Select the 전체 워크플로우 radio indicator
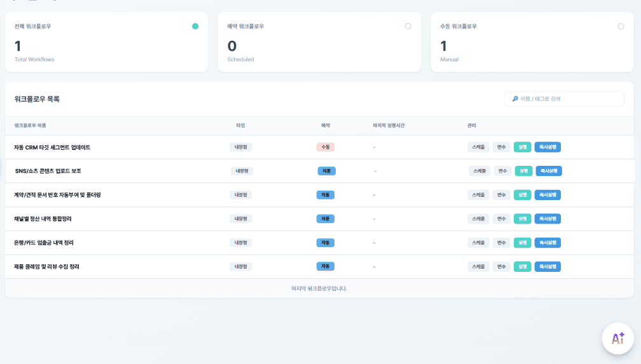The height and width of the screenshot is (364, 641). click(x=195, y=26)
